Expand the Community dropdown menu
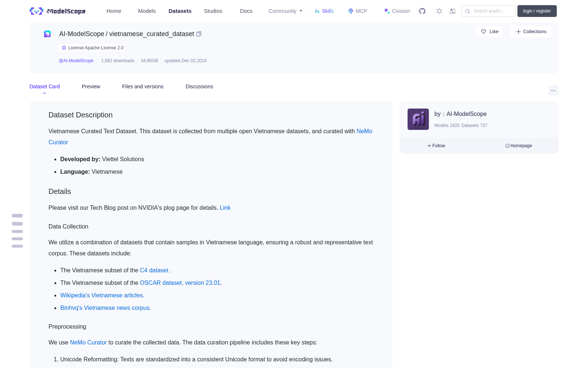 tap(286, 11)
